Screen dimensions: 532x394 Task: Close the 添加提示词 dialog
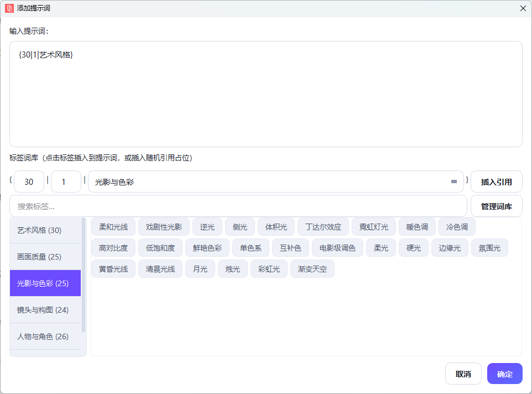[x=523, y=8]
